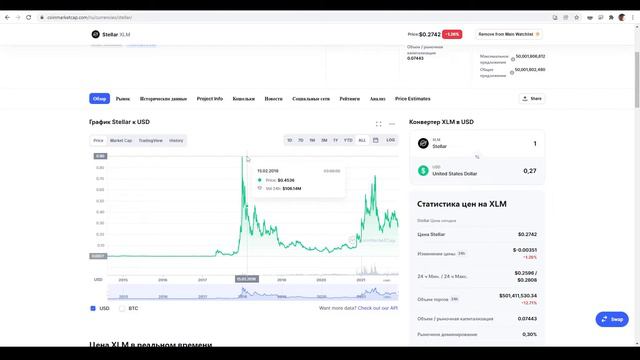
Task: Switch chart to History view
Action: pyautogui.click(x=176, y=140)
